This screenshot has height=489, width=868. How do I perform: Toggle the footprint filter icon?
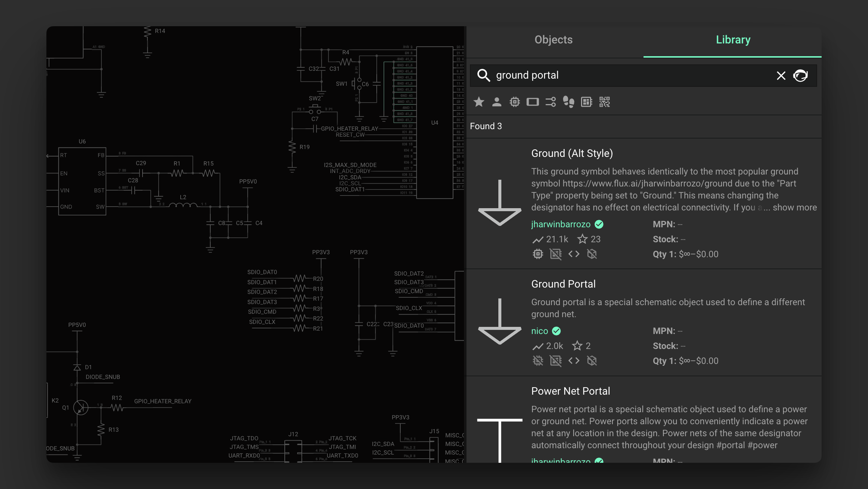(568, 102)
